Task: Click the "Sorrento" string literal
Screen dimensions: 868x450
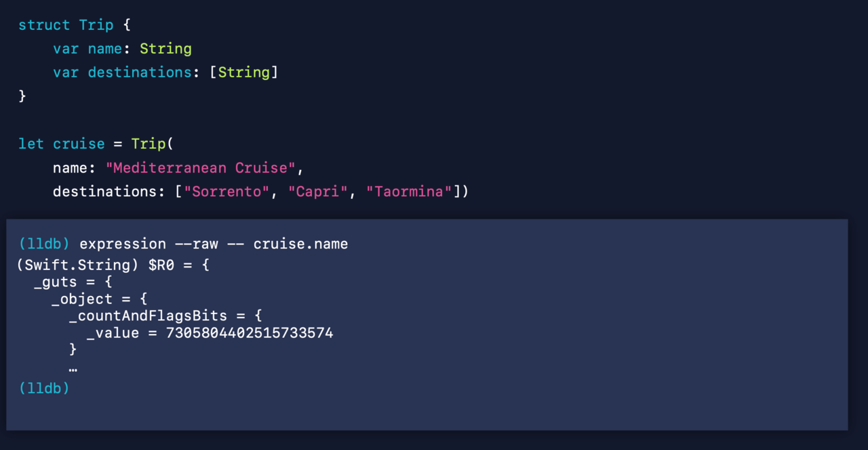Action: pos(226,191)
